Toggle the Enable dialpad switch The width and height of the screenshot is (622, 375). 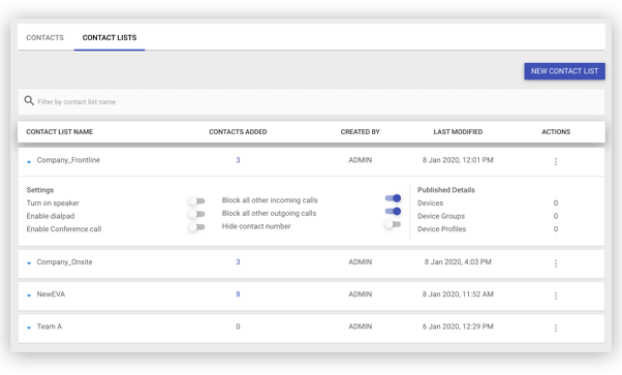pyautogui.click(x=197, y=214)
